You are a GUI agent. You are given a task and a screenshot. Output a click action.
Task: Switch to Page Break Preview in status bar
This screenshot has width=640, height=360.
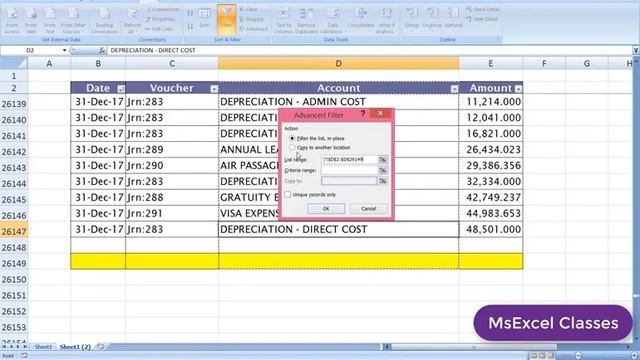pos(550,356)
